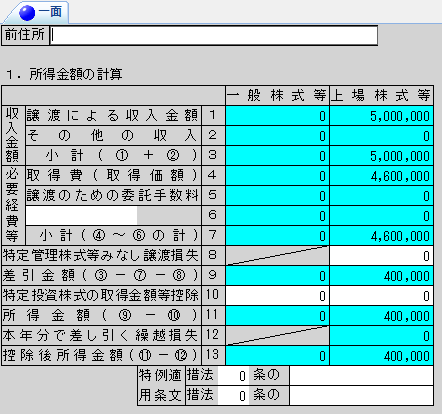Select row 13 上場株式等 控除後所得金額 400,000
The height and width of the screenshot is (414, 442).
(x=381, y=356)
